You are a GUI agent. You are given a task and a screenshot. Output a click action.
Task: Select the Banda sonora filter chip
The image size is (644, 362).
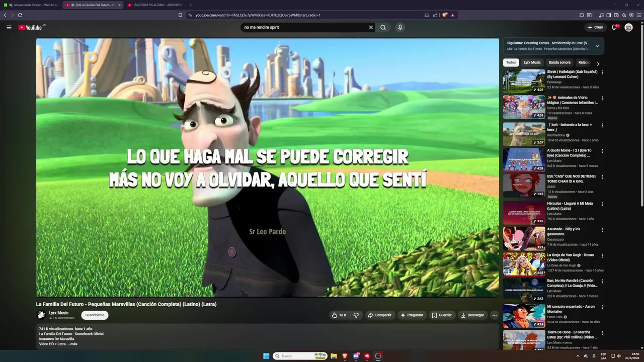pyautogui.click(x=559, y=62)
